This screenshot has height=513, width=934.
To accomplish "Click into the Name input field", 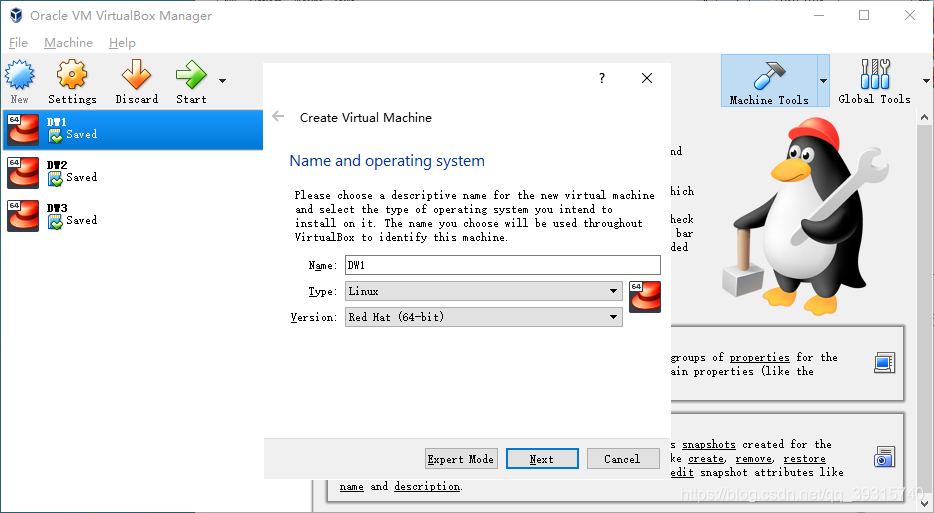I will pos(503,265).
